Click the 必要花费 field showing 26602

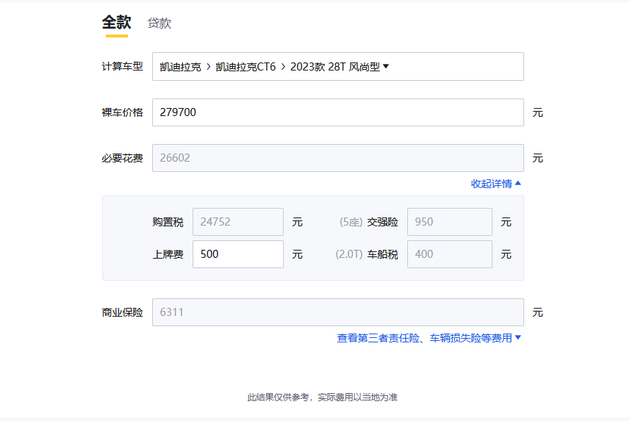coord(337,158)
